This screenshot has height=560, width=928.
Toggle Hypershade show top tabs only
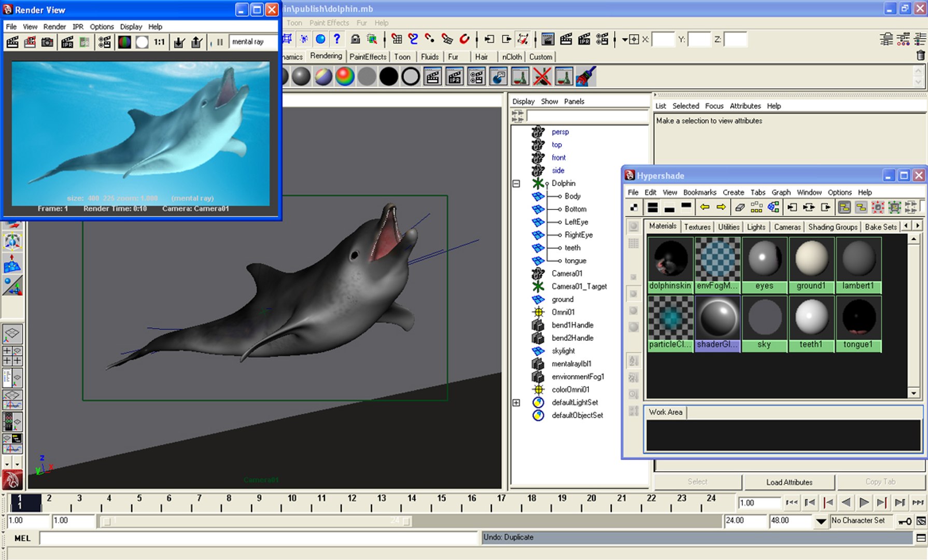click(x=686, y=207)
